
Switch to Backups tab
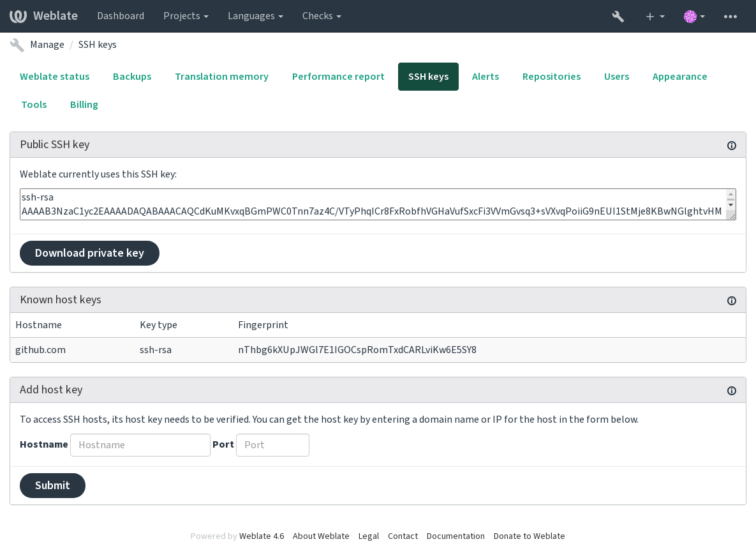[x=132, y=76]
